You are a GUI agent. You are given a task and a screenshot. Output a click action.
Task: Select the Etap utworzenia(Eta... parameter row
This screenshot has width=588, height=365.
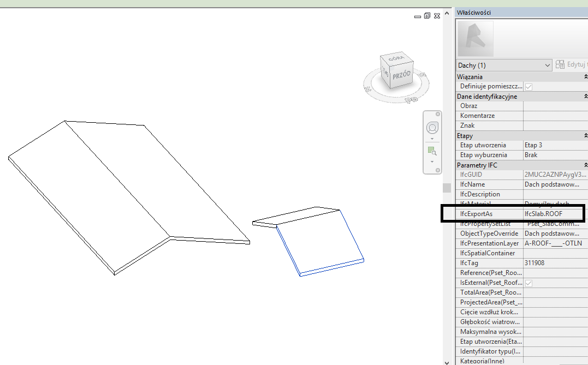(x=521, y=342)
